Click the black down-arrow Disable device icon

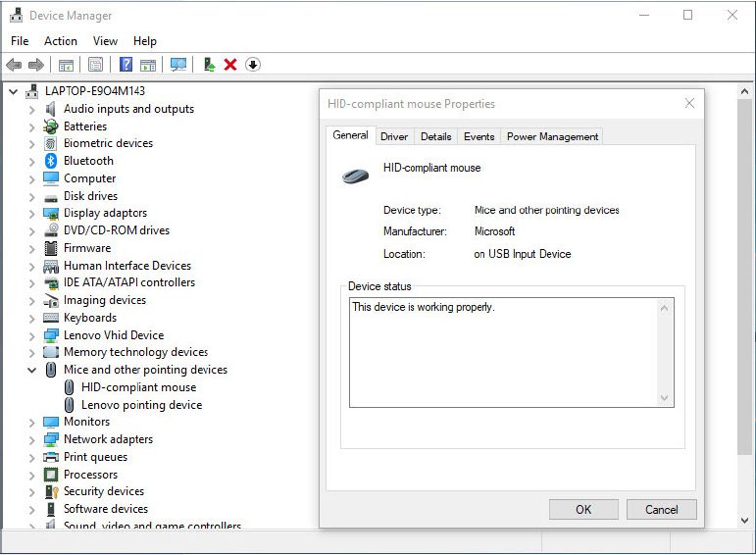pos(253,65)
